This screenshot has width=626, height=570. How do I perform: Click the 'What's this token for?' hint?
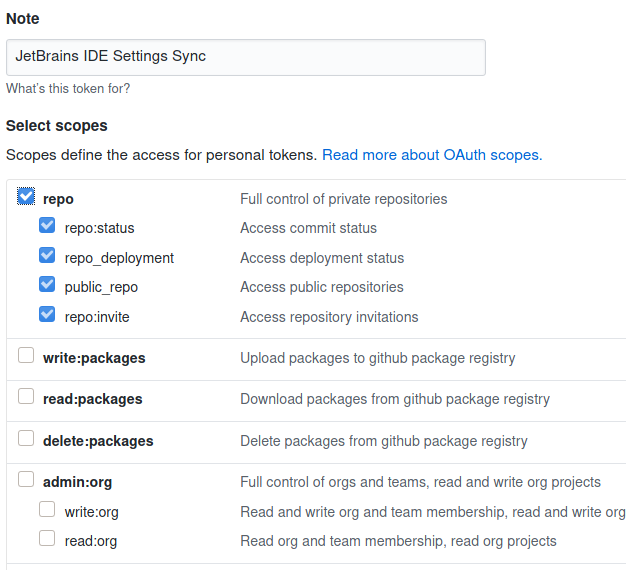coord(68,89)
